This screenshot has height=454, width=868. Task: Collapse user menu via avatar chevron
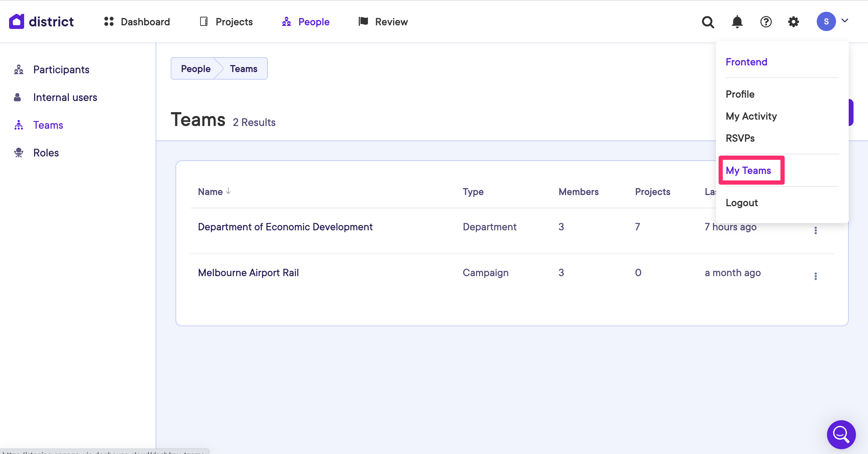(x=845, y=21)
